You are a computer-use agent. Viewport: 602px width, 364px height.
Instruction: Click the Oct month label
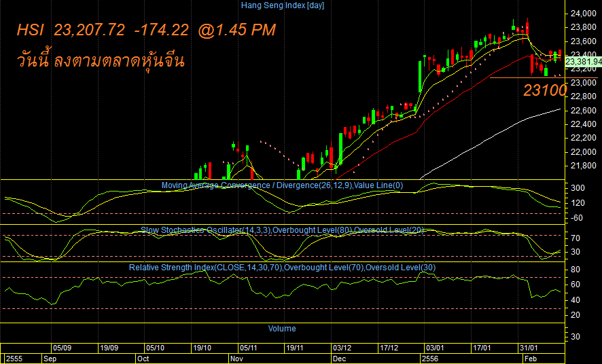coord(143,359)
